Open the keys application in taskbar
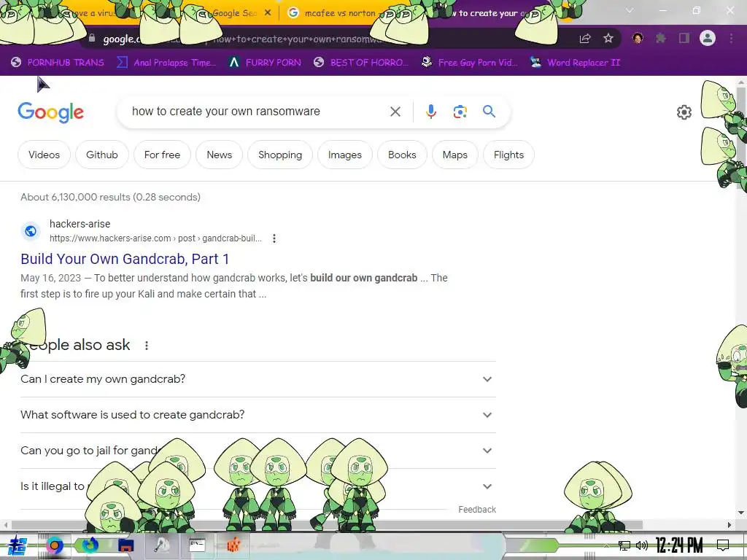The image size is (747, 560). coord(161,545)
